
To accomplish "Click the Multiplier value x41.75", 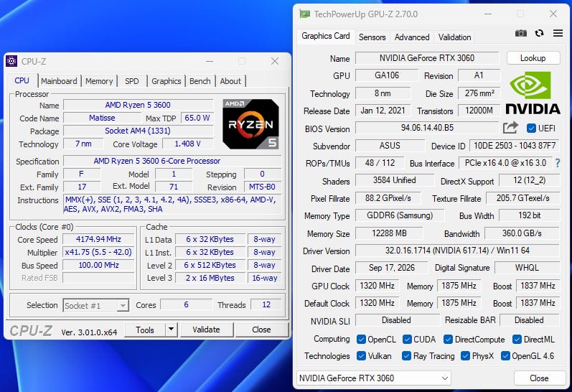I will tap(98, 252).
